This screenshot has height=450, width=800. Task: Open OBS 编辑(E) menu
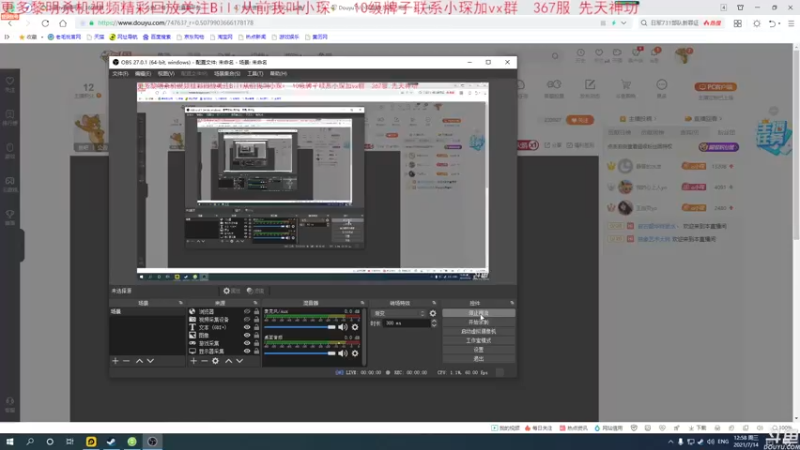tap(143, 73)
